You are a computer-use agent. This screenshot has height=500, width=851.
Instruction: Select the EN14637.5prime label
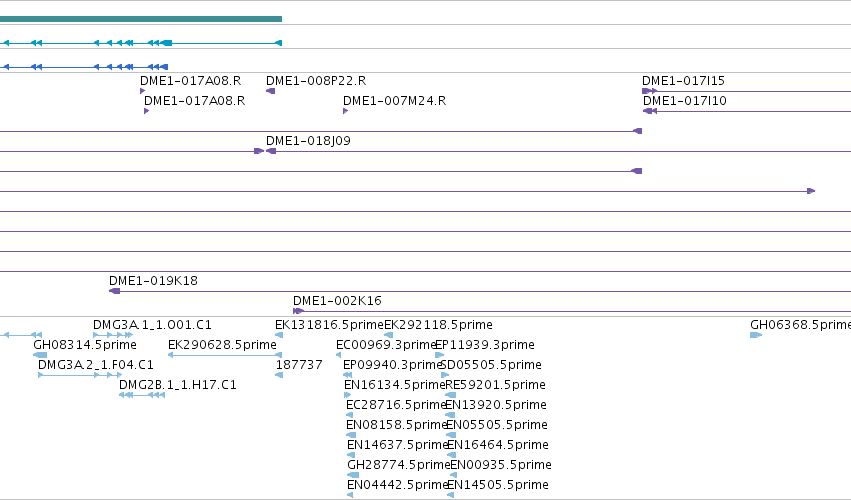coord(397,446)
